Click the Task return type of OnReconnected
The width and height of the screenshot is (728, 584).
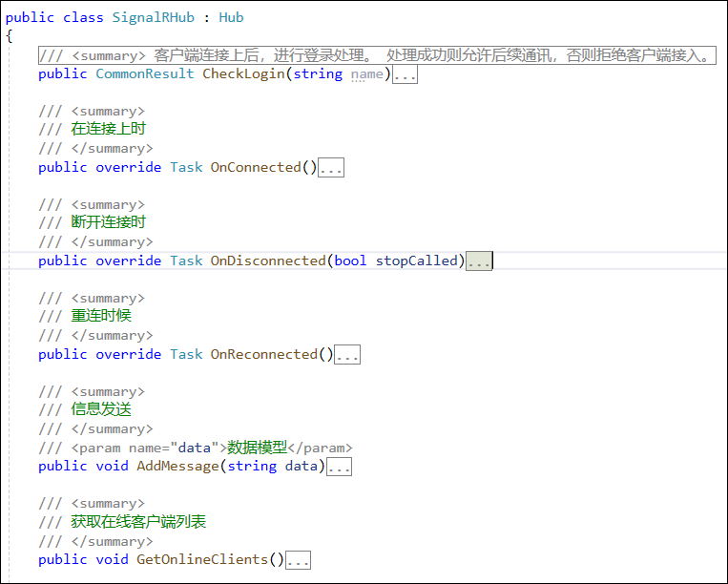[x=186, y=354]
